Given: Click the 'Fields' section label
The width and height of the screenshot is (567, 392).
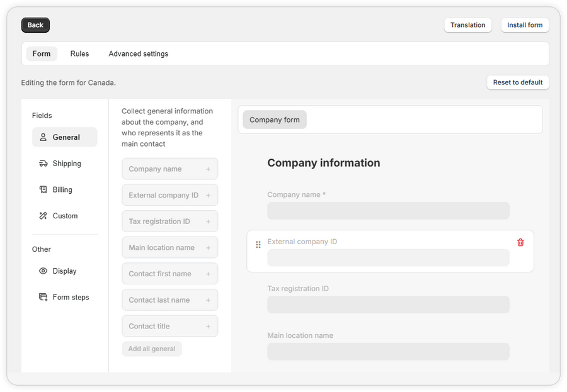Looking at the screenshot, I should 42,116.
